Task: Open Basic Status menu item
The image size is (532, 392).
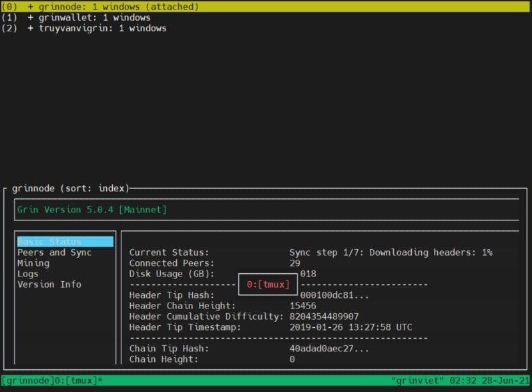Action: coord(49,242)
